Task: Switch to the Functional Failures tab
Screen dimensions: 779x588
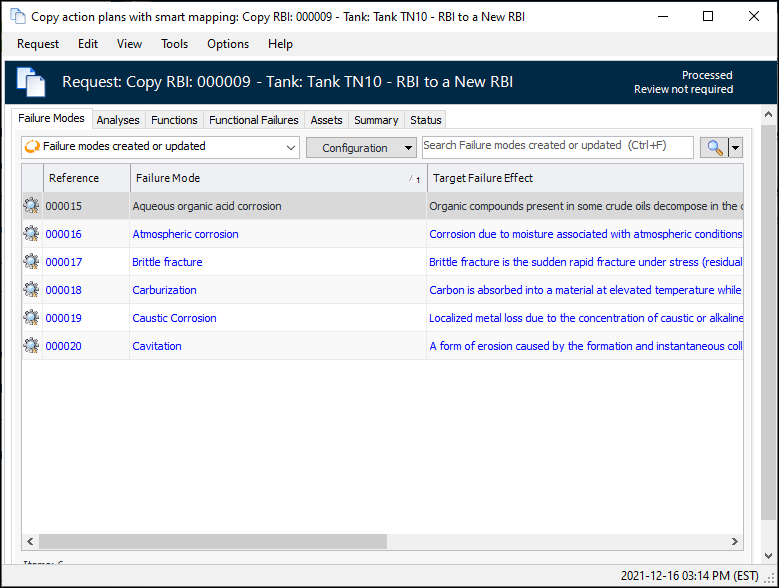Action: tap(253, 120)
